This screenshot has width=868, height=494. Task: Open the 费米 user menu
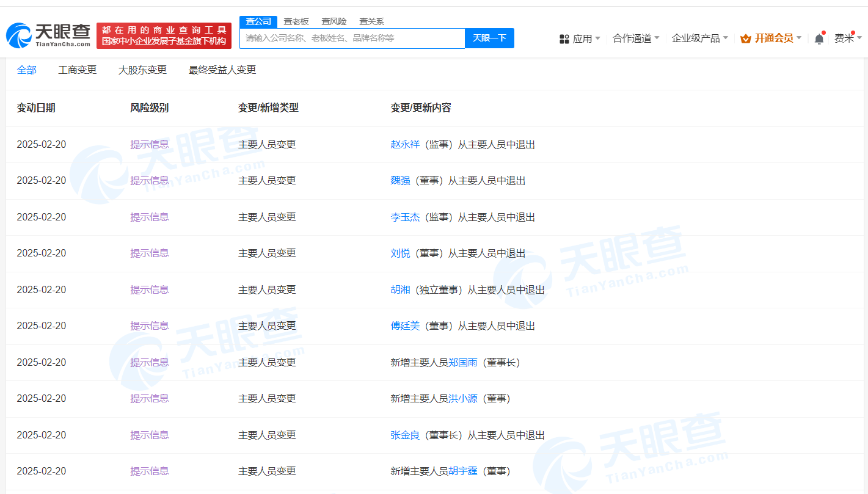[848, 38]
